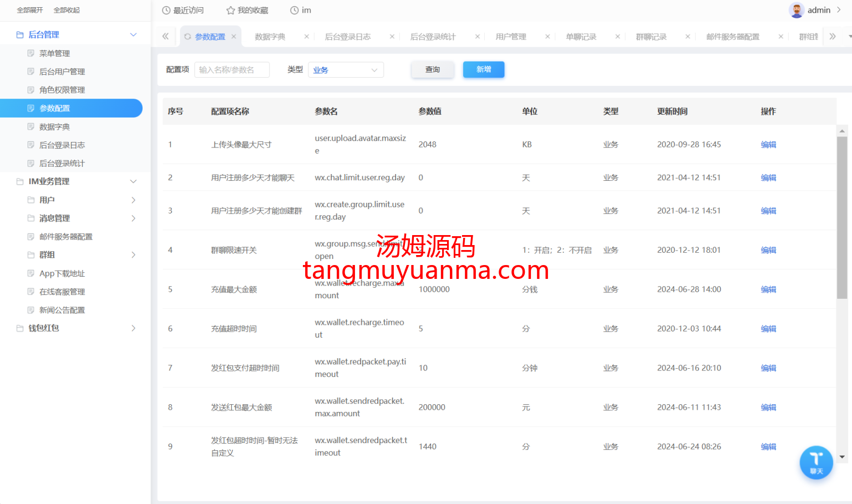This screenshot has height=504, width=852.
Task: Click the 查询 search button
Action: click(x=433, y=69)
